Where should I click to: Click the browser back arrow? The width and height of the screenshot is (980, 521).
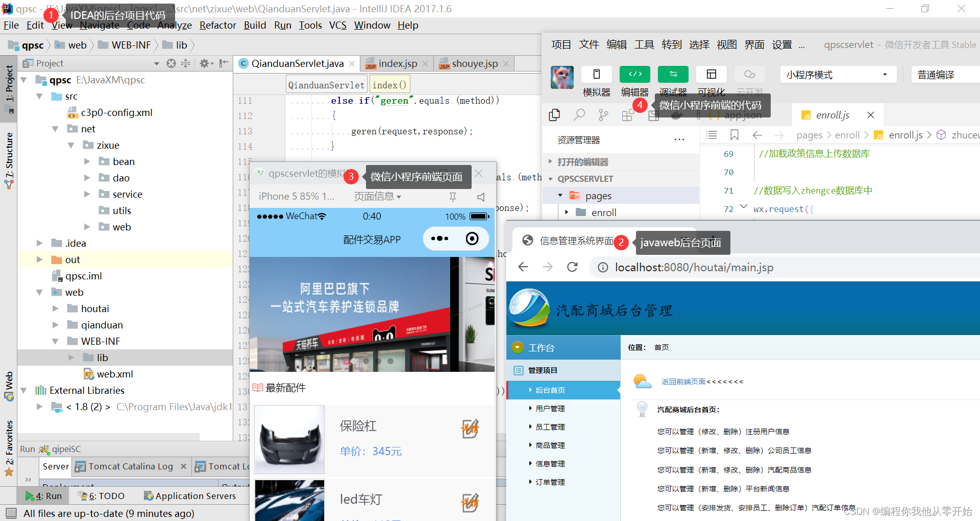point(523,267)
